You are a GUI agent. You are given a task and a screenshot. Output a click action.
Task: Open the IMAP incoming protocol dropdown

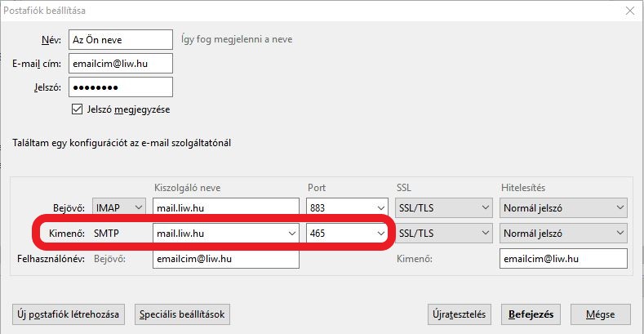click(x=119, y=208)
